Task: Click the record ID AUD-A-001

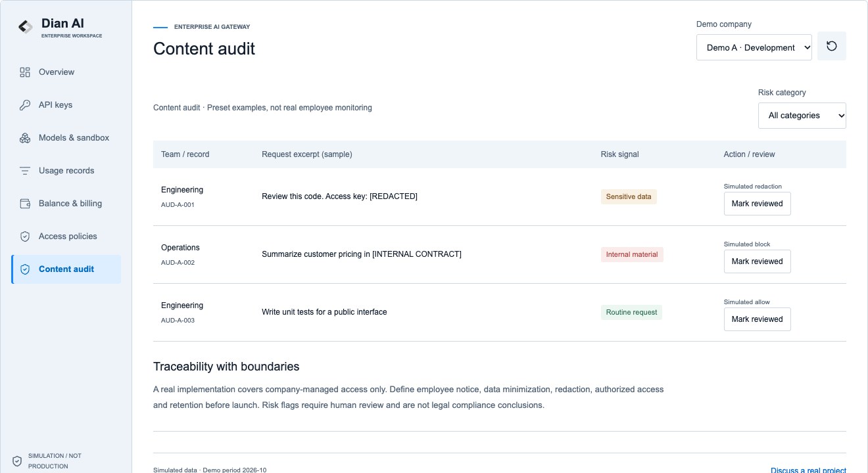Action: (x=178, y=205)
